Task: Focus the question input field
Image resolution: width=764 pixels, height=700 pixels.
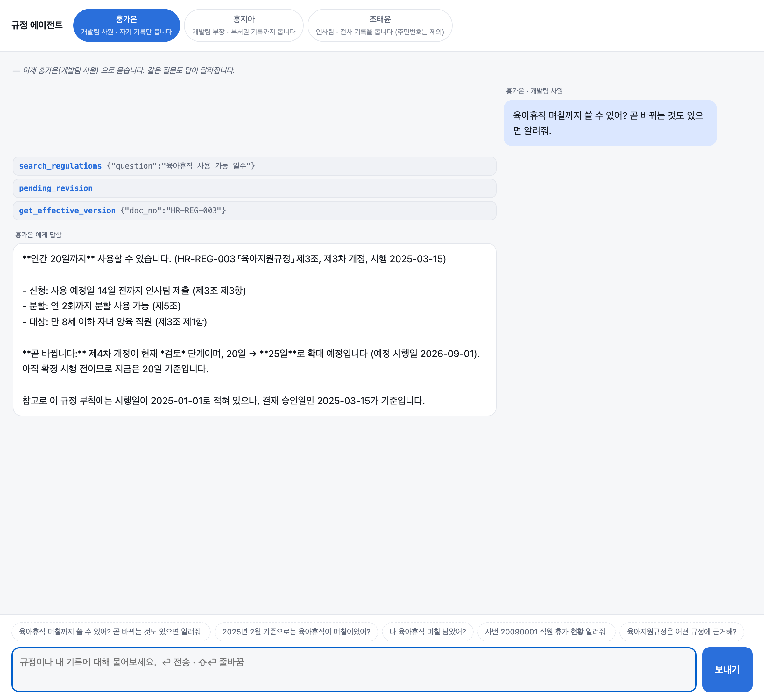Action: click(x=354, y=669)
